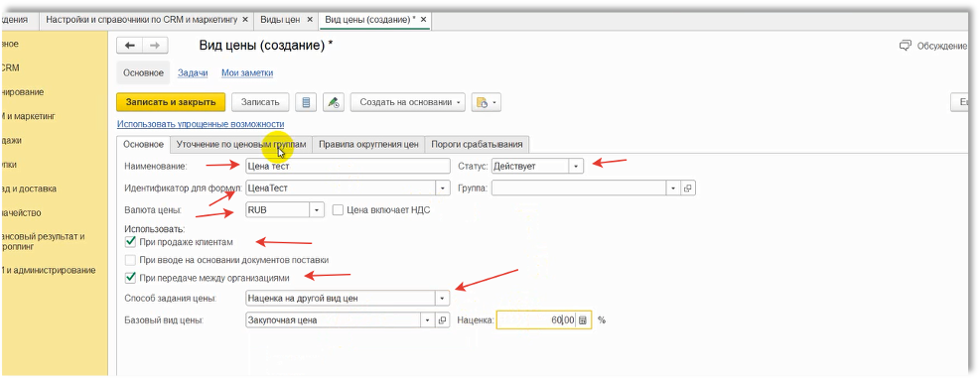Expand the Статус dropdown

[x=576, y=167]
